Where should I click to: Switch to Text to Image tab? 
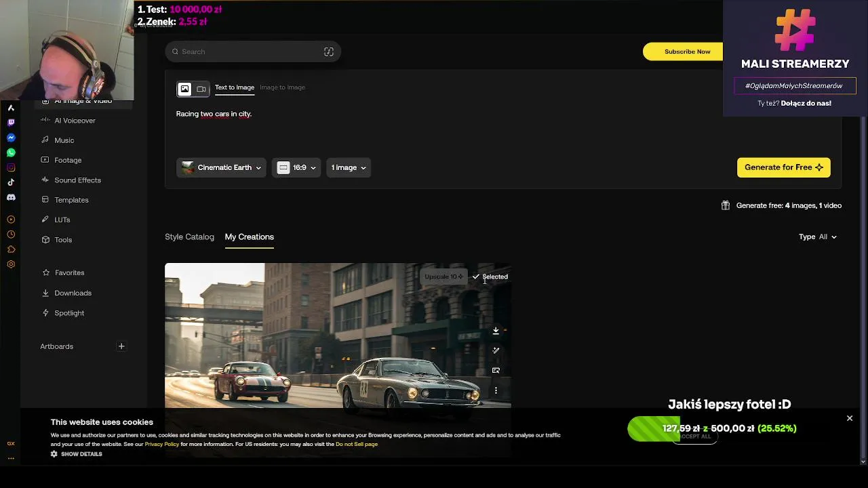click(235, 87)
